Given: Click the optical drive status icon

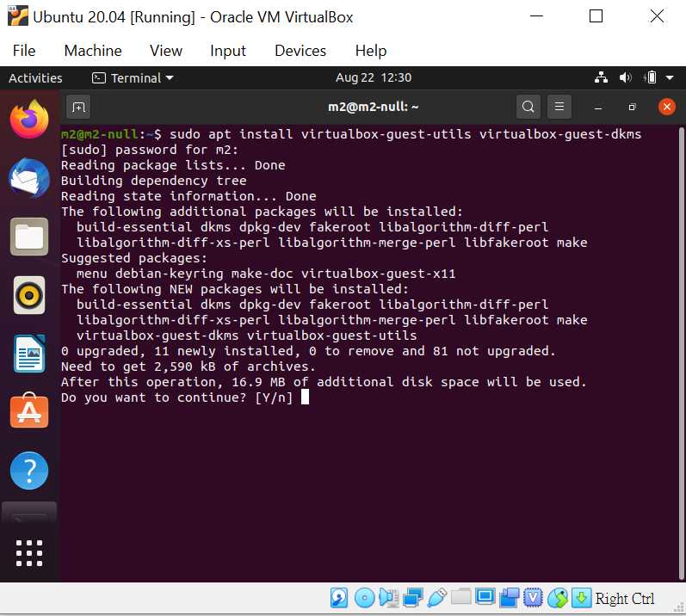Looking at the screenshot, I should 364,598.
